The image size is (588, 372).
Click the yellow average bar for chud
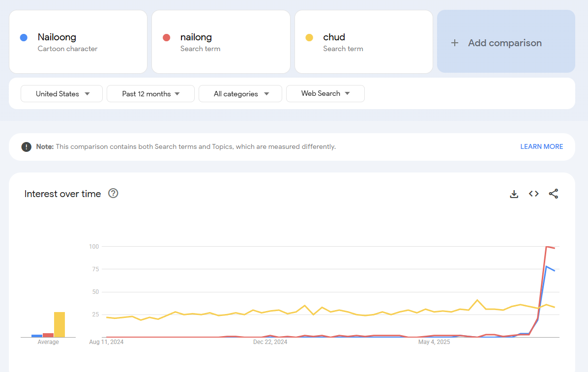point(59,325)
